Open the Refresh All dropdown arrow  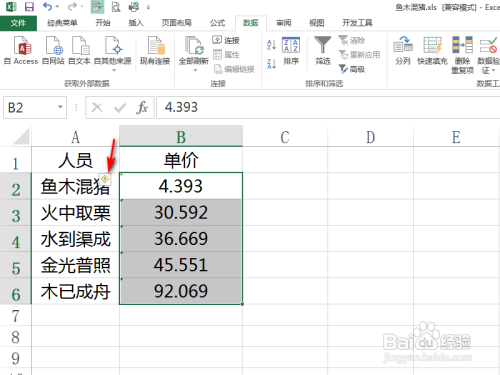pos(195,71)
